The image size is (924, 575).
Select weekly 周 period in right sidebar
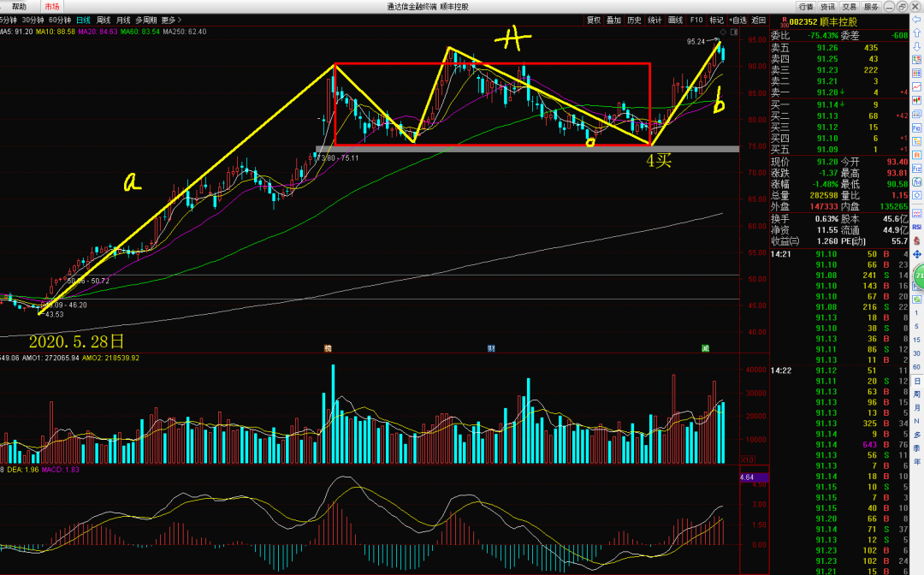pos(917,394)
